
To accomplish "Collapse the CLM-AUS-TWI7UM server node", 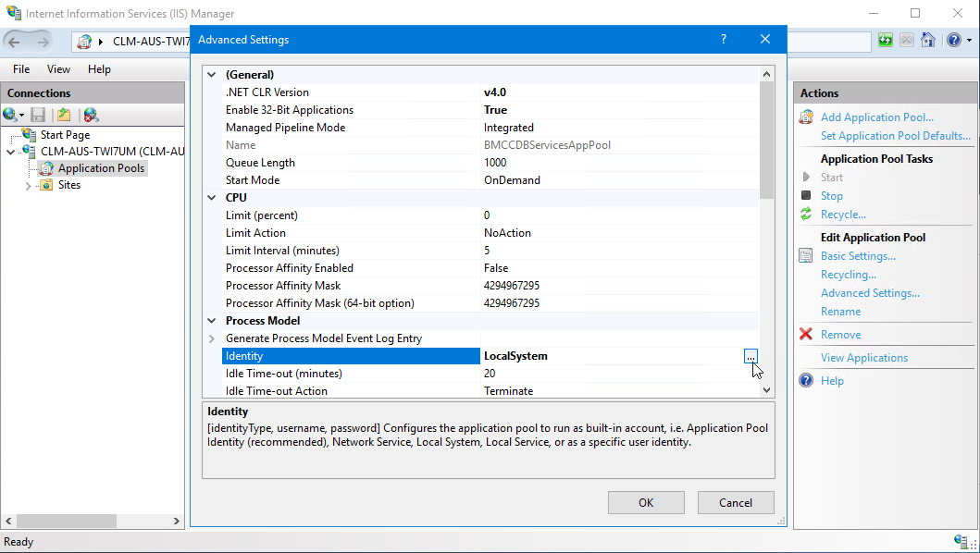I will pos(10,152).
